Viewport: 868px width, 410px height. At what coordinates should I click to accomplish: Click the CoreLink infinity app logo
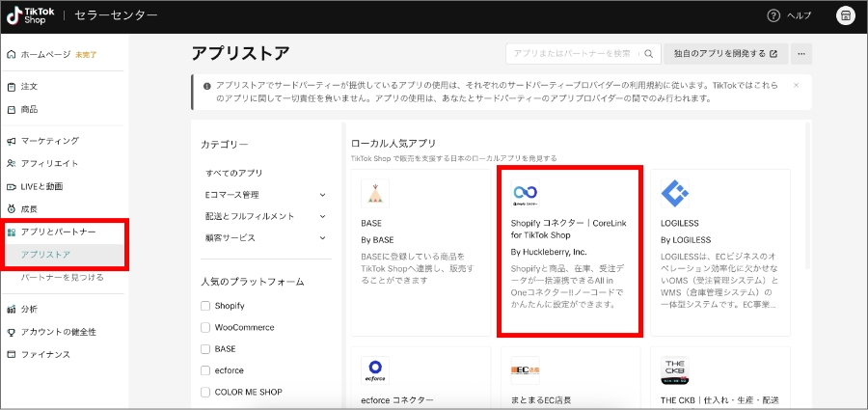(x=526, y=193)
